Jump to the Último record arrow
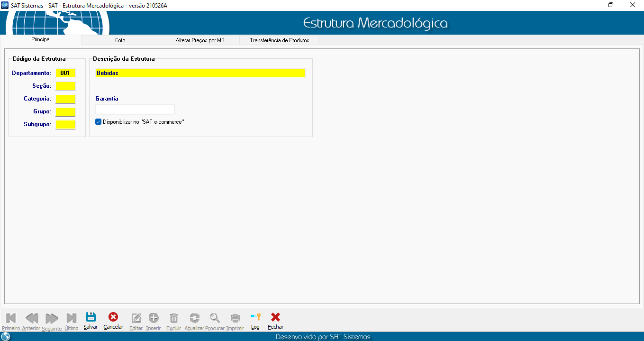The width and height of the screenshot is (644, 341). pos(72,318)
